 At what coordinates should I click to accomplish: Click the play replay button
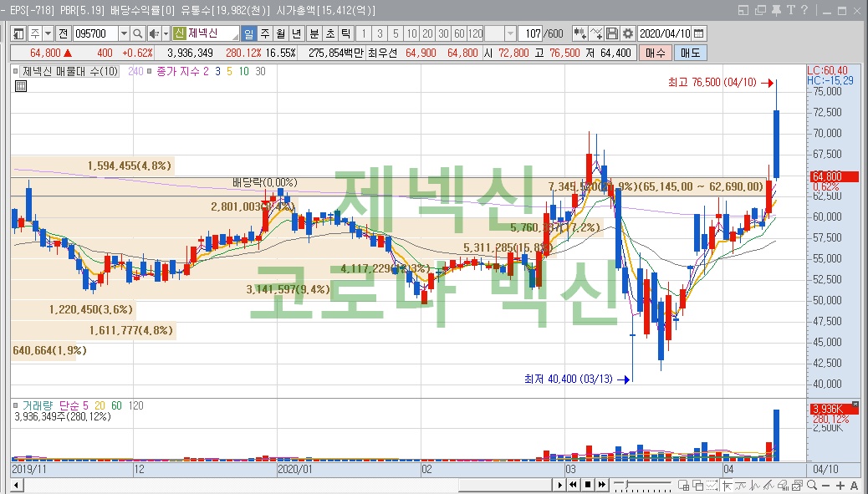tap(560, 485)
